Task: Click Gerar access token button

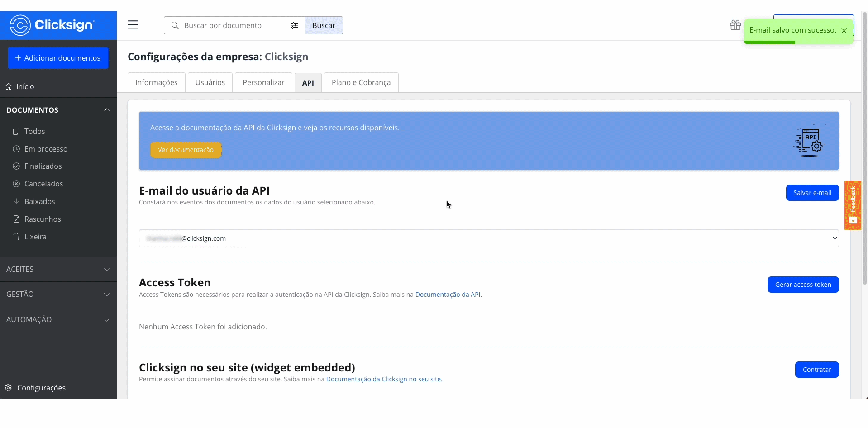Action: (x=803, y=285)
